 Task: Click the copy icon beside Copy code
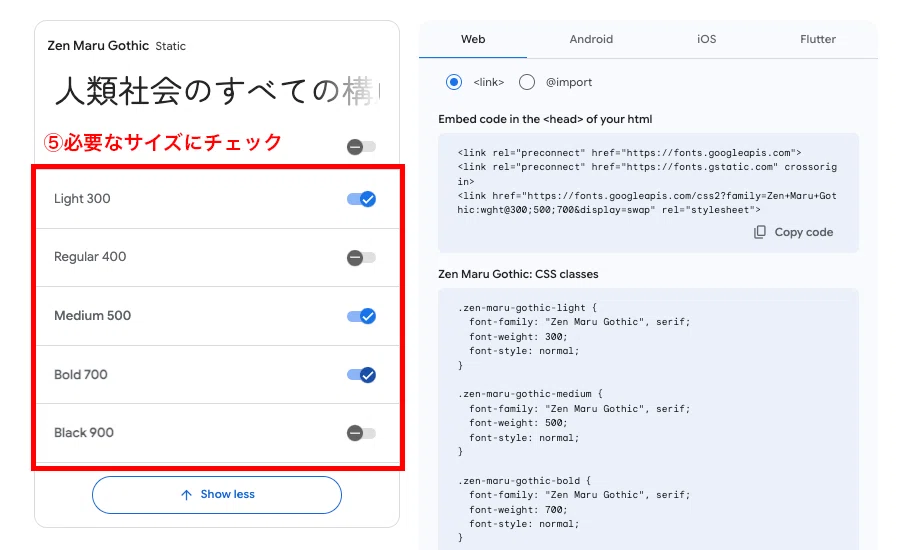point(759,232)
